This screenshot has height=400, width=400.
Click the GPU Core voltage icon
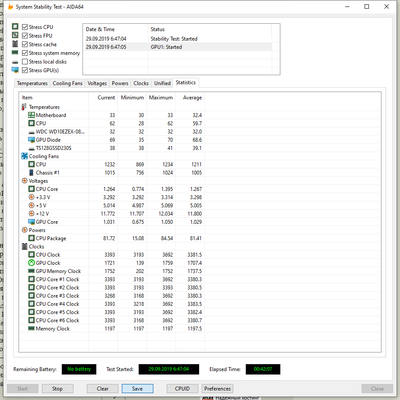[31, 222]
